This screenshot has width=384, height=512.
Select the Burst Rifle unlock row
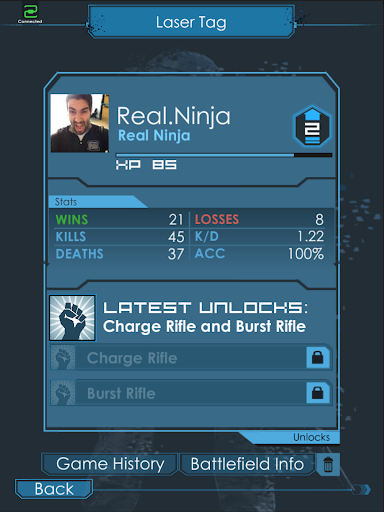[191, 393]
